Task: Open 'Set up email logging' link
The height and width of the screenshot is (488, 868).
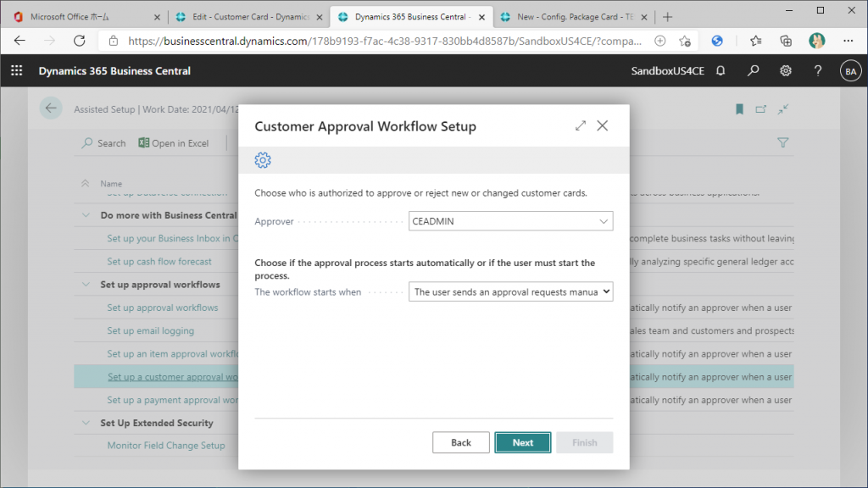Action: tap(150, 330)
